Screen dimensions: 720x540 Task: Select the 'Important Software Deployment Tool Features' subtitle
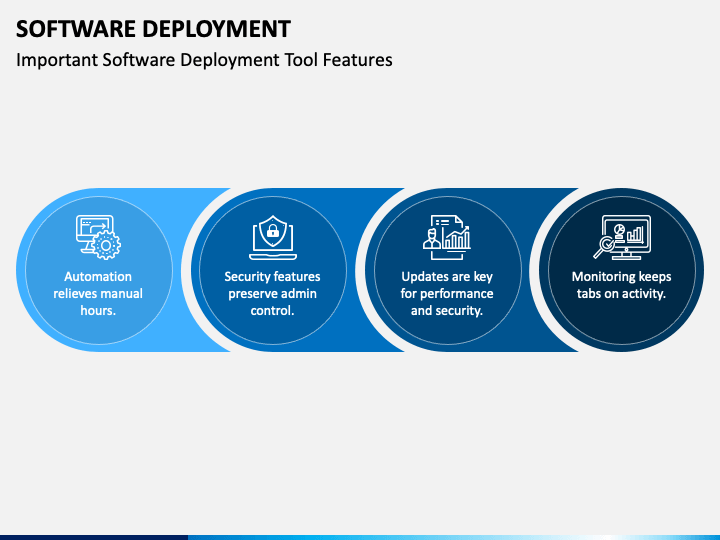tap(204, 60)
